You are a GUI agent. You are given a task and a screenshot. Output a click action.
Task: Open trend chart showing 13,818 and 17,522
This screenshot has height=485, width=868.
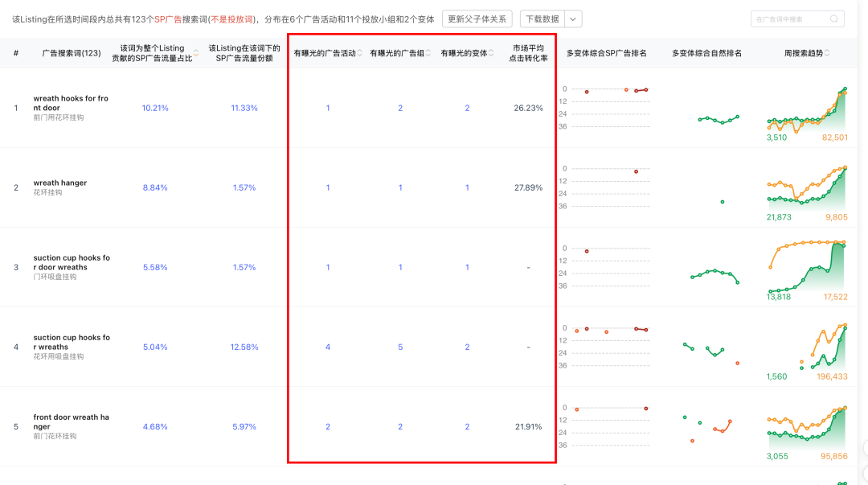pyautogui.click(x=807, y=271)
